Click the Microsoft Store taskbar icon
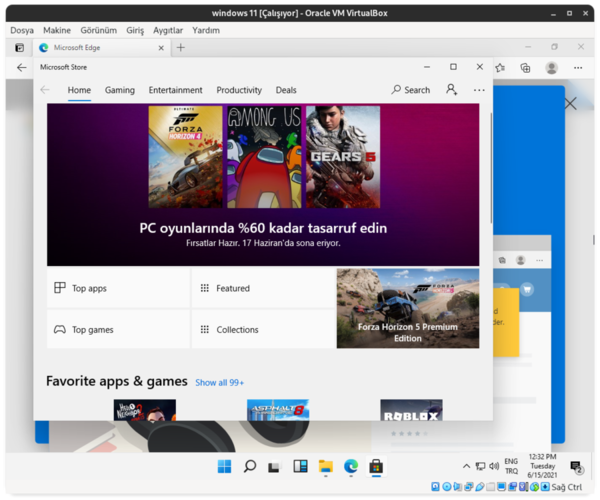Screen dimensions: 600x500 [x=376, y=466]
